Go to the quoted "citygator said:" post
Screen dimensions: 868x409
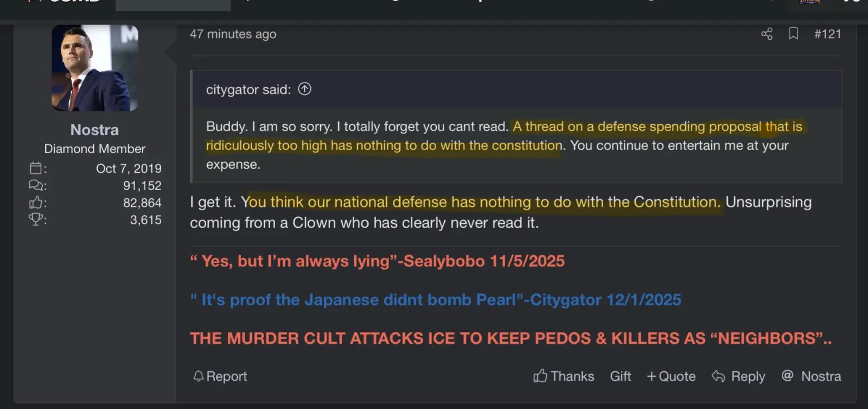point(248,90)
